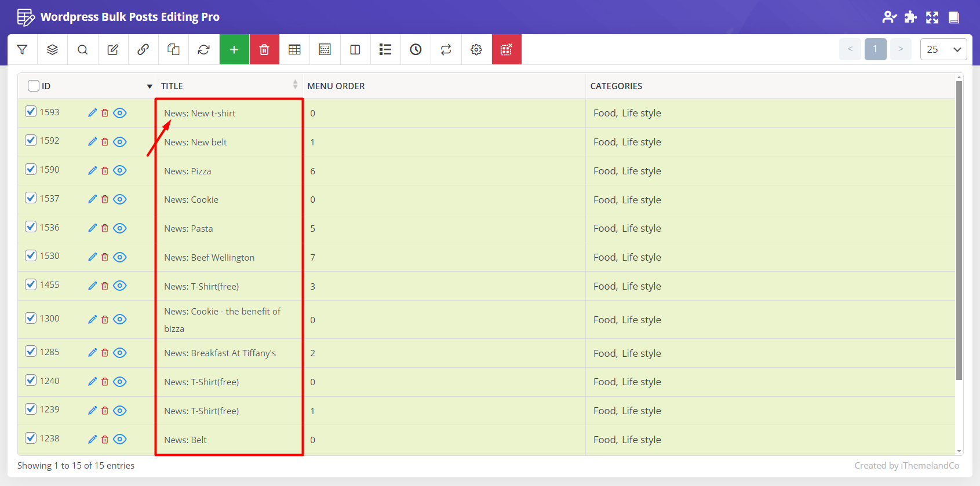Toggle the select-all checkbox beside ID header
The image size is (980, 486).
[x=34, y=86]
